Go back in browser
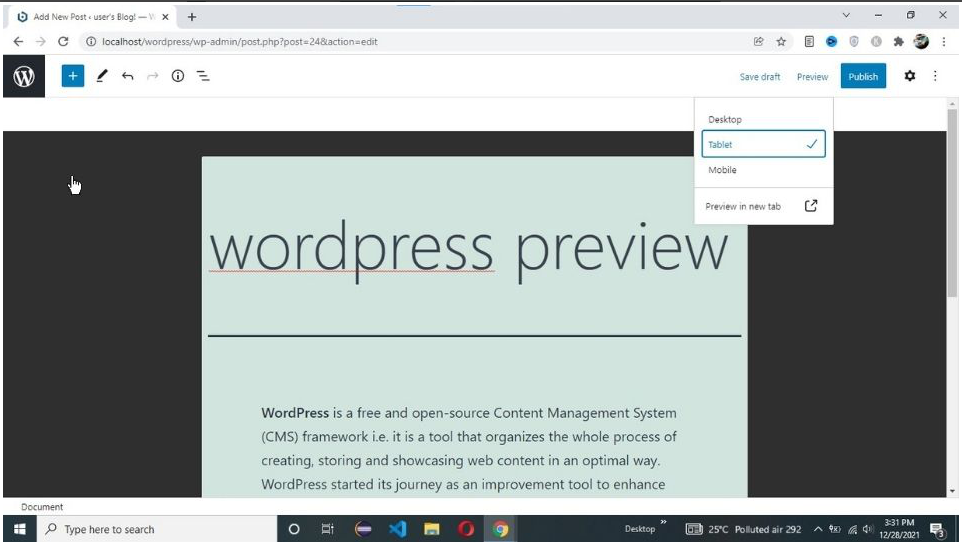The image size is (962, 545). (18, 42)
